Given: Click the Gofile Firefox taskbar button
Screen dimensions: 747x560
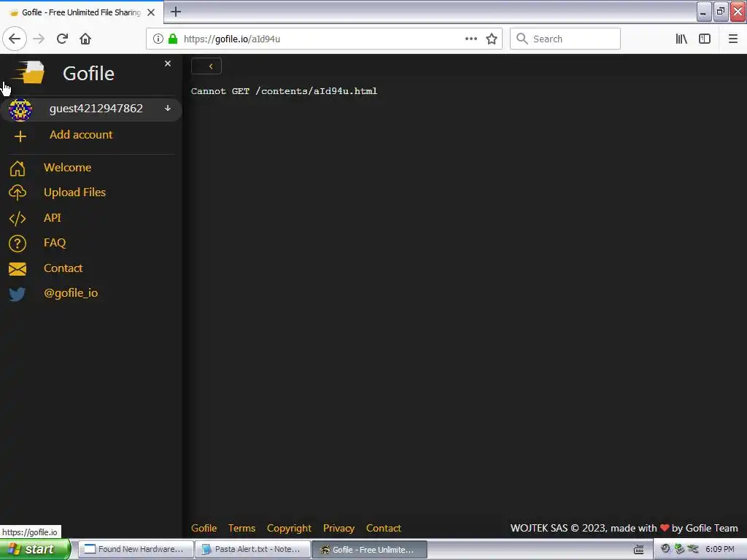Looking at the screenshot, I should point(369,550).
